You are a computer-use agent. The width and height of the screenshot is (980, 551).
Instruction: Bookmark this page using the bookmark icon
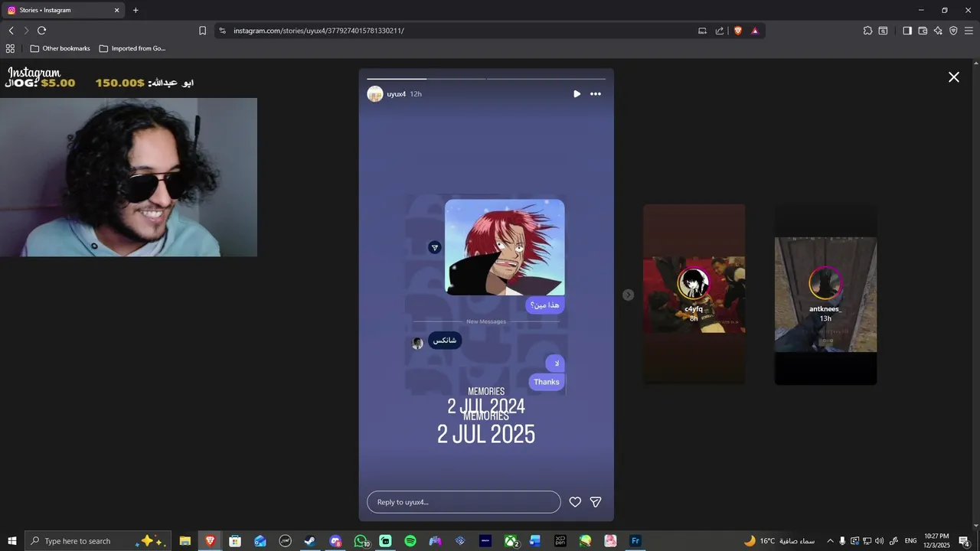(202, 31)
